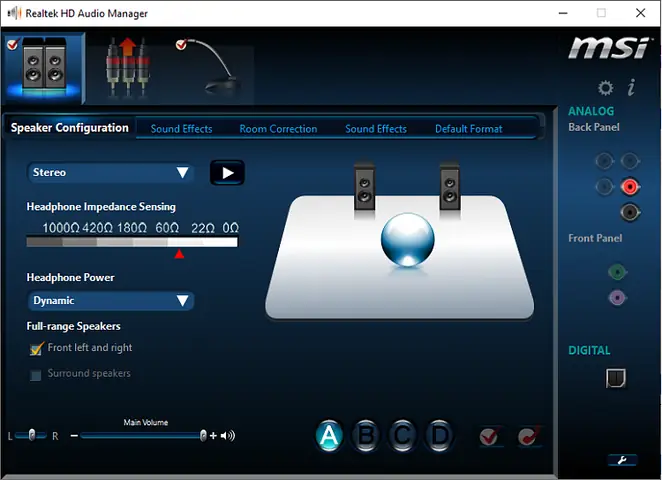Open the first Sound Effects tab

pos(182,129)
